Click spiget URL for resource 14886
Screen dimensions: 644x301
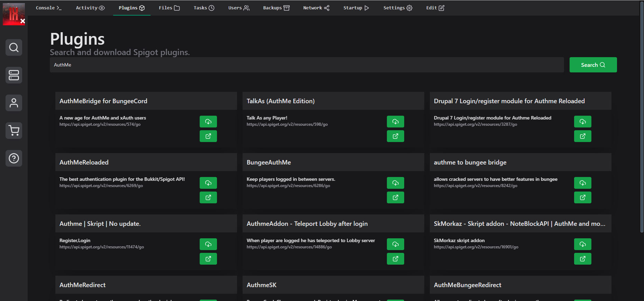pyautogui.click(x=289, y=247)
